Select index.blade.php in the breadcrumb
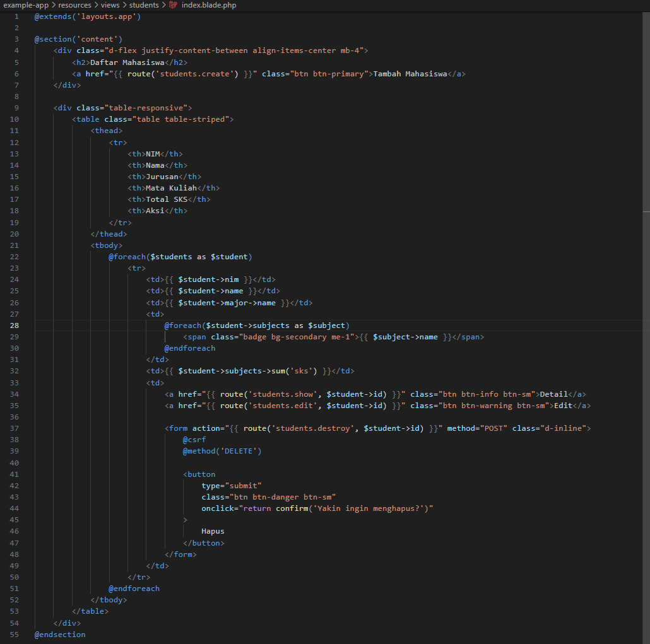 click(209, 5)
